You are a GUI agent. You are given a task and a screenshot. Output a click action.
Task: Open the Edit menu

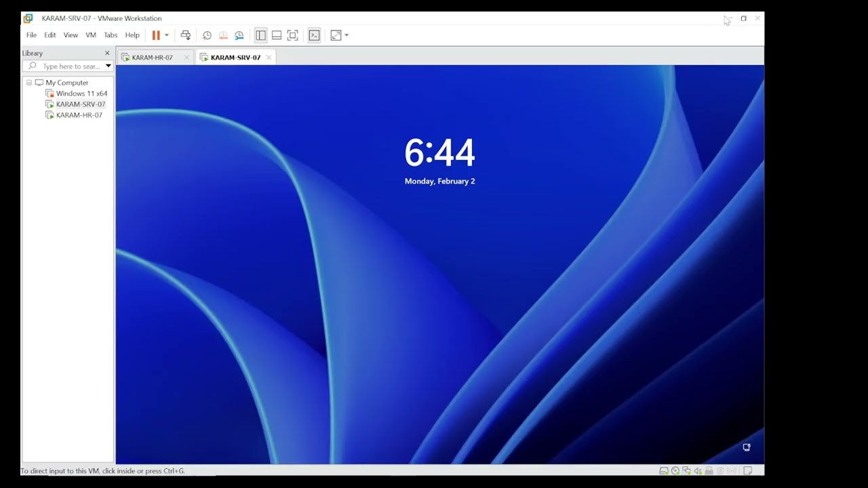[50, 35]
